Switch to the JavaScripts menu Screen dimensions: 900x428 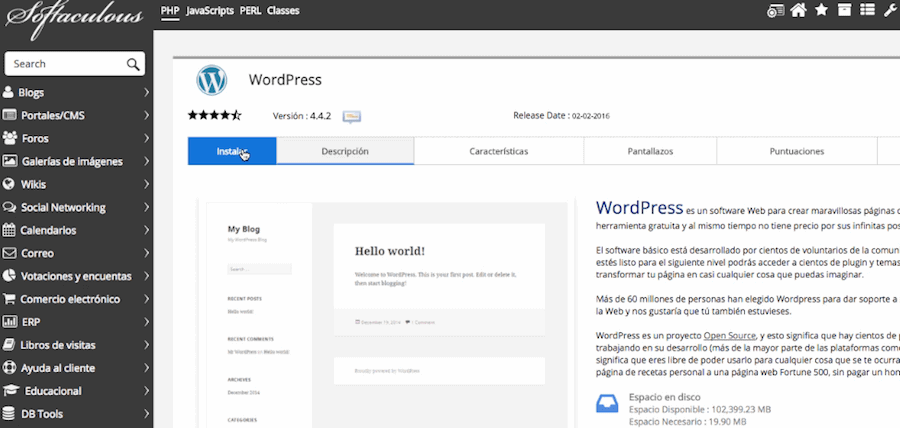click(210, 10)
